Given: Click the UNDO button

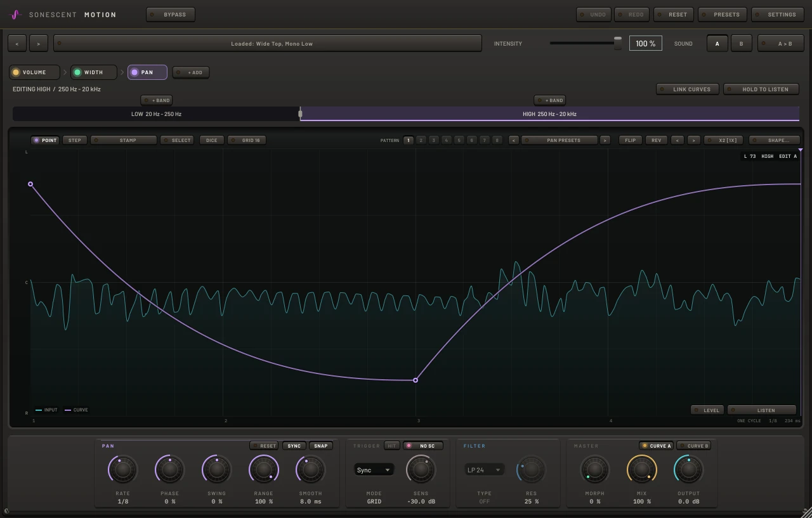Looking at the screenshot, I should pos(594,15).
